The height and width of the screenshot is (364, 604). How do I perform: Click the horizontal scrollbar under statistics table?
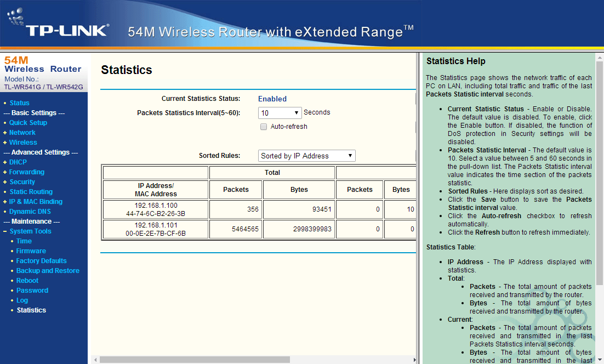coord(195,360)
